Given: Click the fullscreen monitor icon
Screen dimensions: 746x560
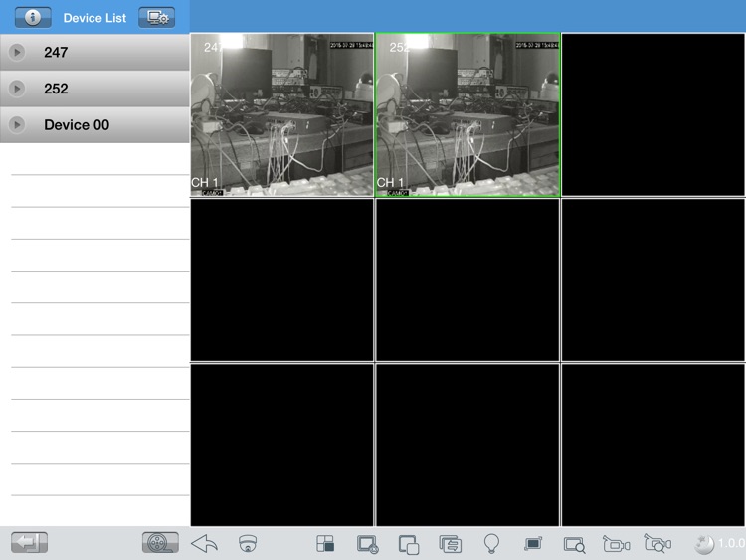Looking at the screenshot, I should tap(533, 543).
